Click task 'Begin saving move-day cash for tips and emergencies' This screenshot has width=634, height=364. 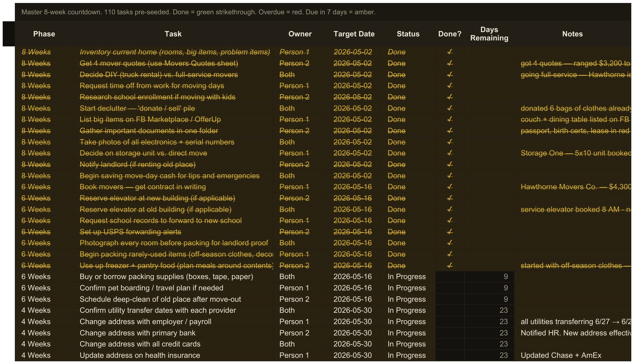(x=169, y=176)
